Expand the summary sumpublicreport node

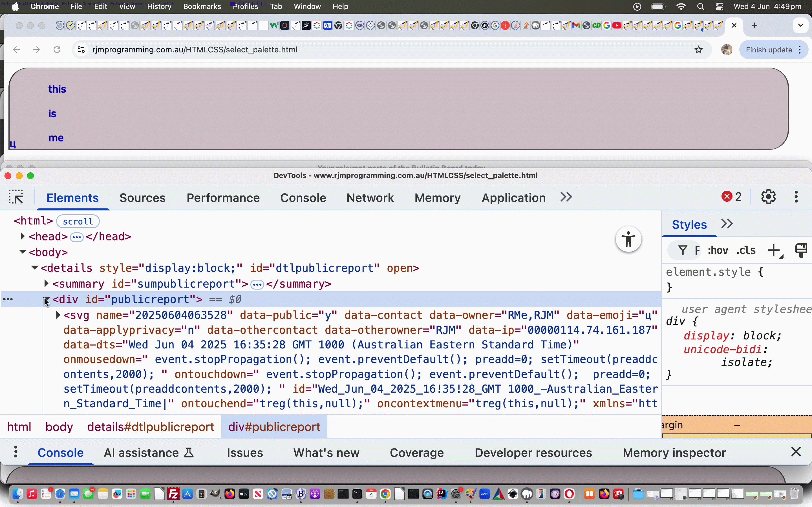pos(46,284)
